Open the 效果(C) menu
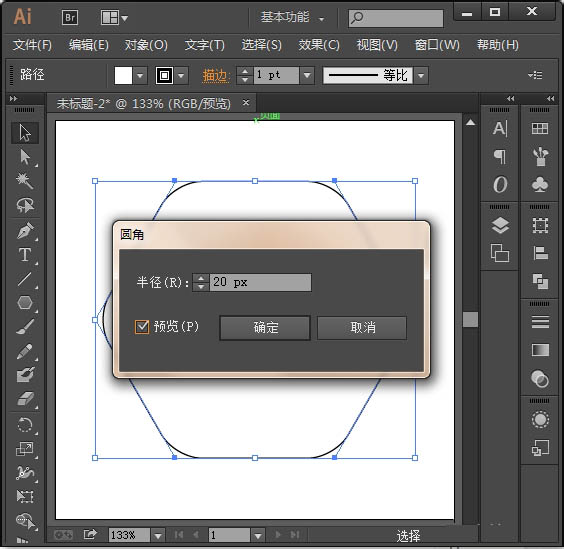 coord(319,45)
